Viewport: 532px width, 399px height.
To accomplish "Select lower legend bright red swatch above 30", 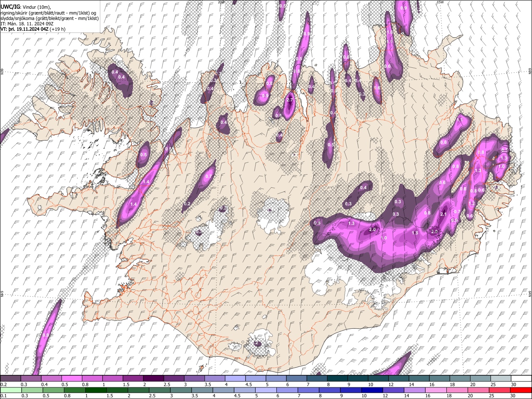I will (x=520, y=390).
